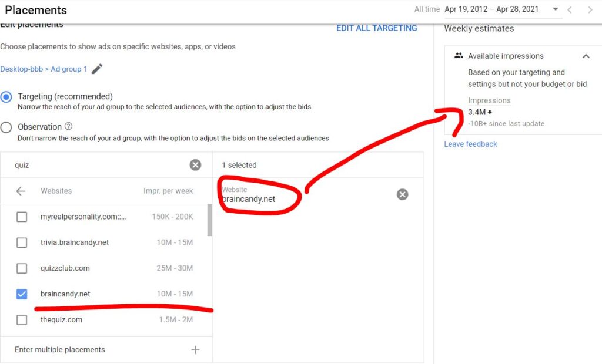Click the '1.5M - 2M' impressions value
Screen dimensions: 602x364
[176, 319]
